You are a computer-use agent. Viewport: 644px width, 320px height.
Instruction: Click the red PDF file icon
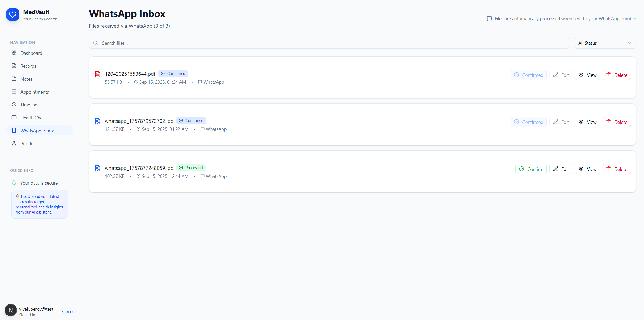click(x=98, y=74)
